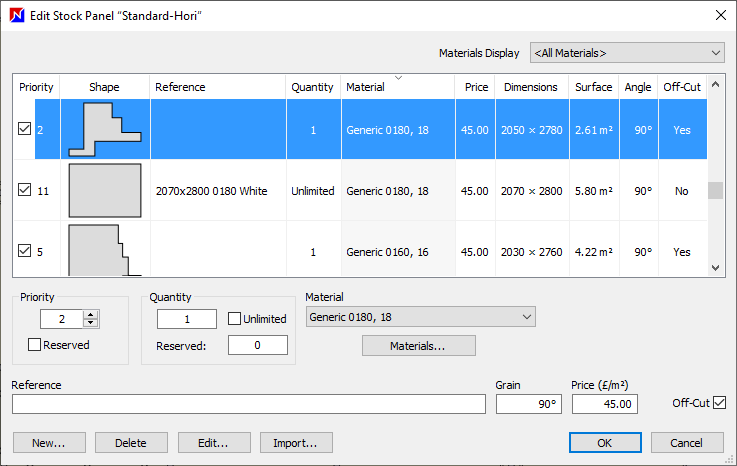Confirm with the OK button
This screenshot has width=737, height=466.
tap(605, 442)
